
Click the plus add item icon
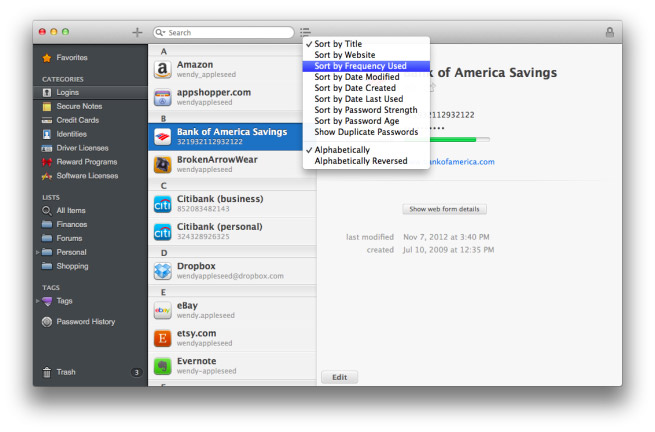click(x=137, y=32)
